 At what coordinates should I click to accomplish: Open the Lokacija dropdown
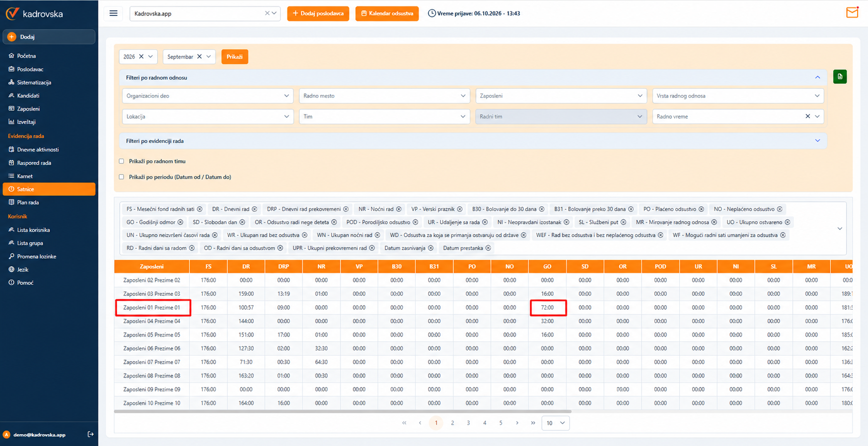click(x=207, y=117)
